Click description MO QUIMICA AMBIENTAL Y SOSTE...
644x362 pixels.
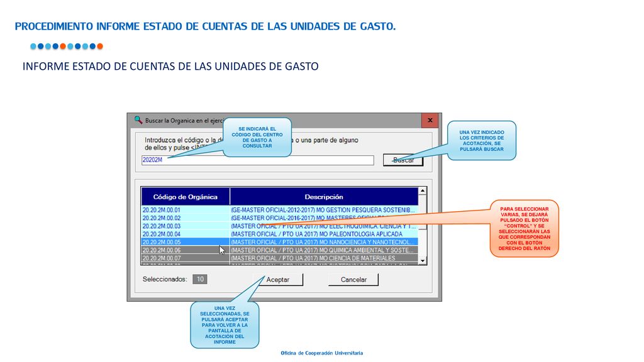(324, 250)
